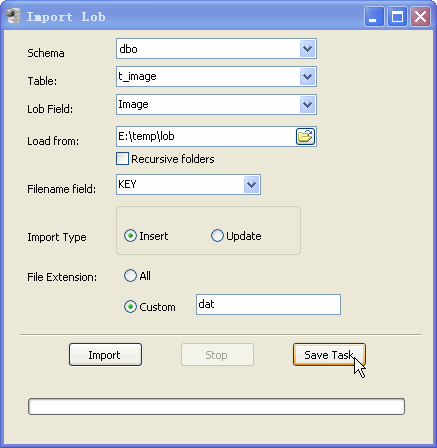This screenshot has height=448, width=437.
Task: Maximize the Import Lob window
Action: point(397,16)
